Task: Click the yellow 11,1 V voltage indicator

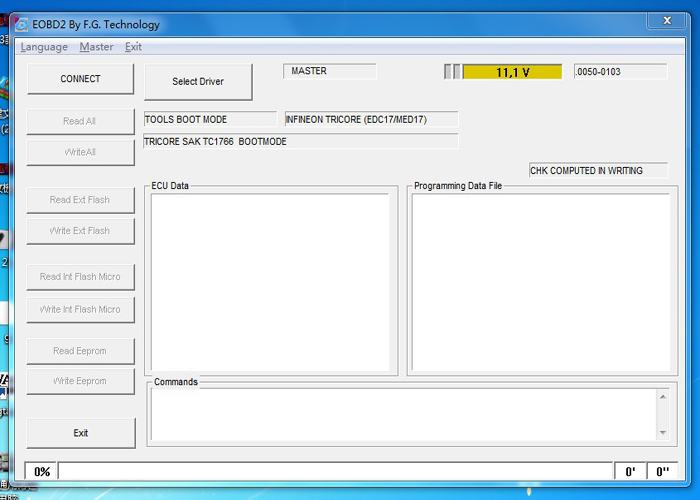Action: point(512,72)
